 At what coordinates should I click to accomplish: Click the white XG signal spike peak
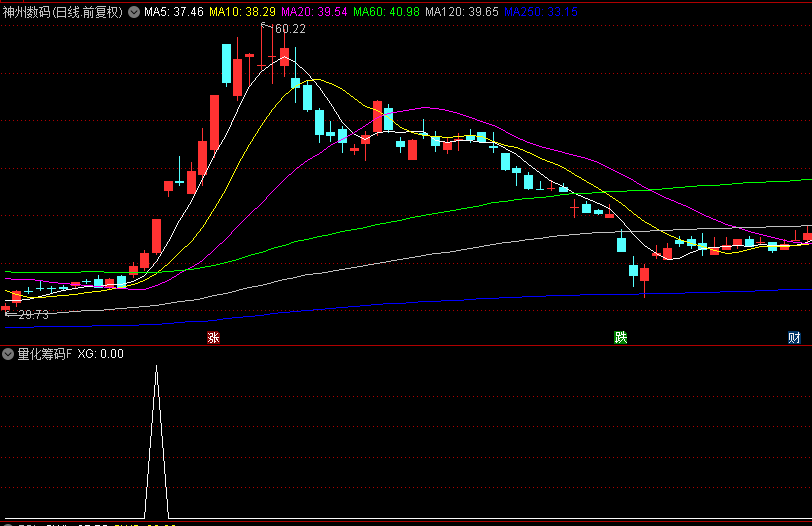click(156, 368)
